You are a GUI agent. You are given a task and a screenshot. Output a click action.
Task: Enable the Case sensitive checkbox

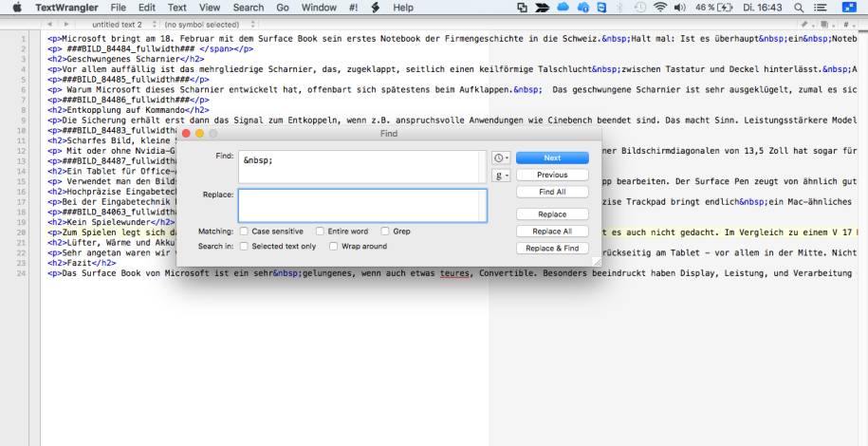point(244,231)
